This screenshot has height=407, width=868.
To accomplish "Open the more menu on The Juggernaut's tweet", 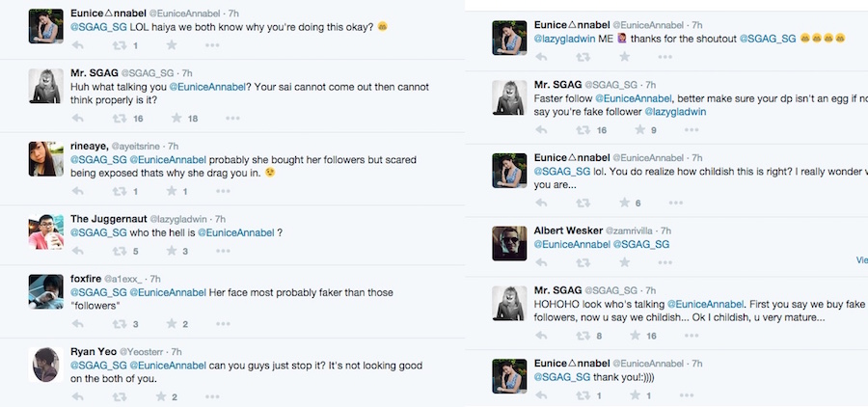I will click(x=231, y=252).
